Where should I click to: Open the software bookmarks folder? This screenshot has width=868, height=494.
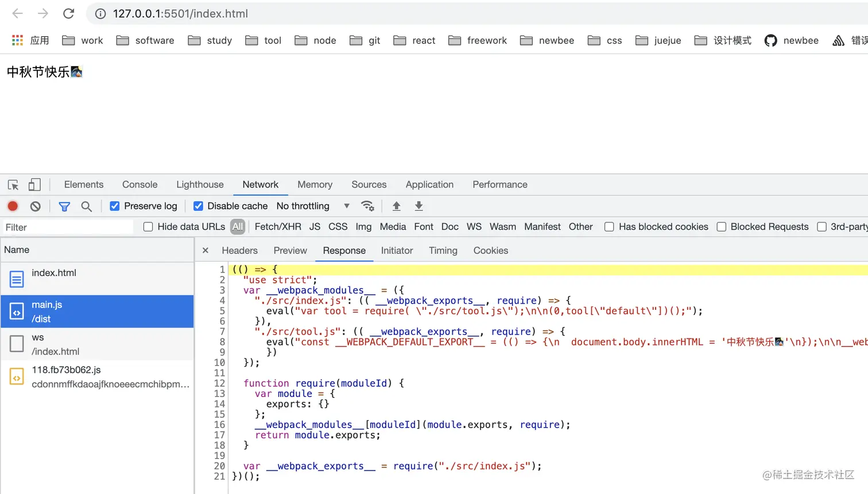[x=145, y=40]
